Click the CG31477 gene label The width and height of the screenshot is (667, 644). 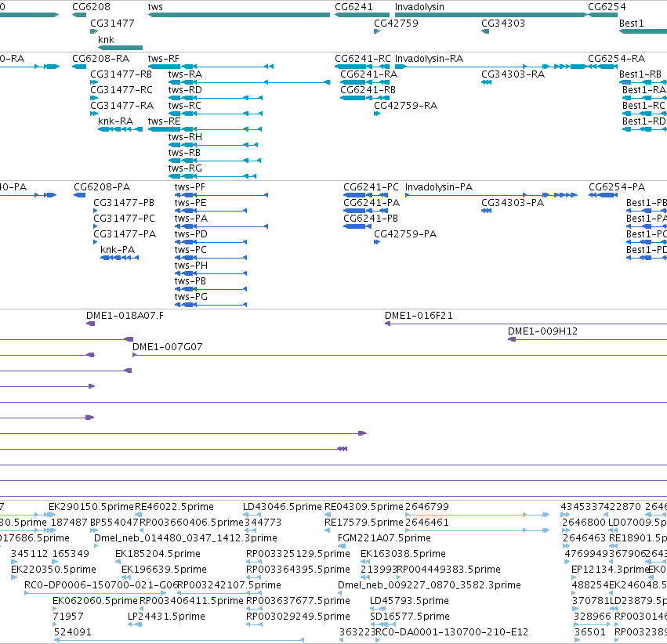(x=112, y=24)
